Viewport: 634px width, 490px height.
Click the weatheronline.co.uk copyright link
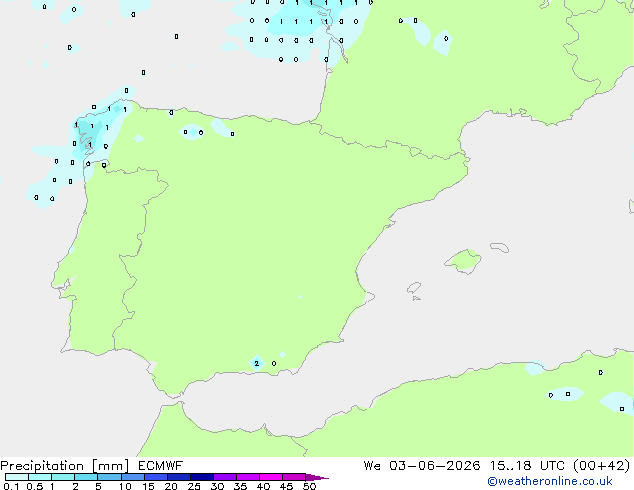550,481
